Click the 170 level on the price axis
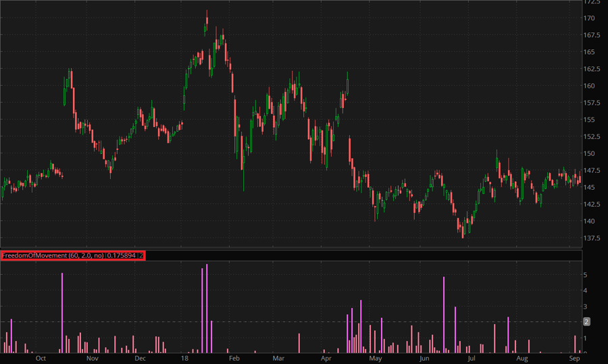 tap(590, 18)
